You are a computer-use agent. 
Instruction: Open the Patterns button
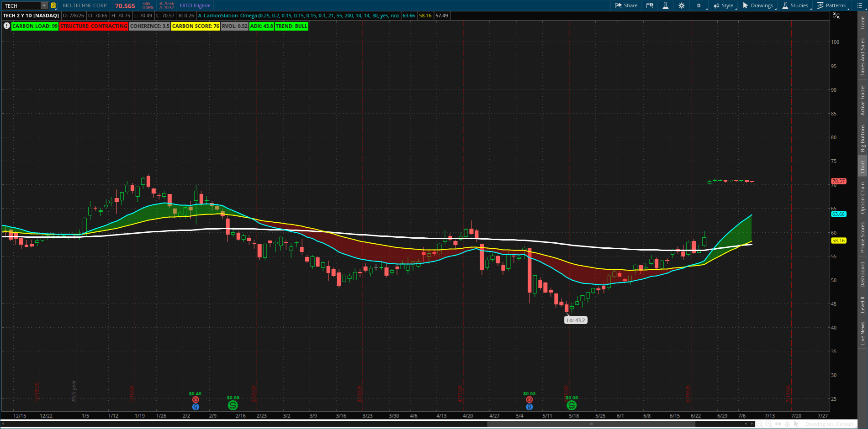831,5
